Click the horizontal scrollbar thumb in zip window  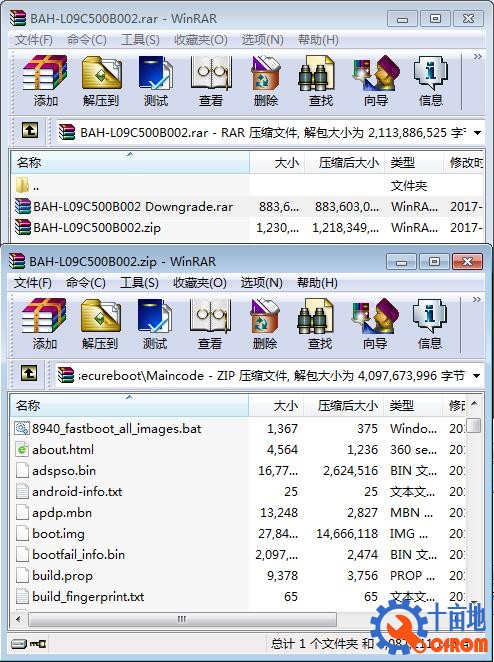click(x=182, y=619)
